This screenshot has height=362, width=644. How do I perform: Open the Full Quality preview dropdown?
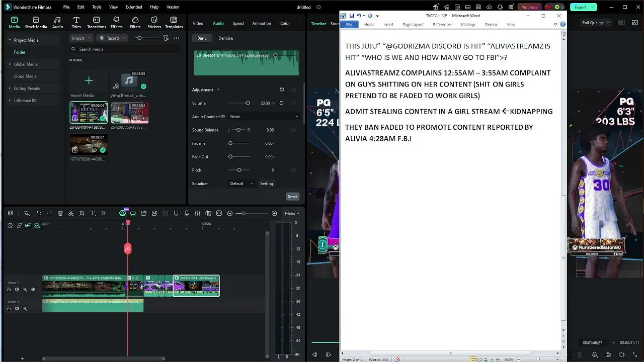[595, 23]
